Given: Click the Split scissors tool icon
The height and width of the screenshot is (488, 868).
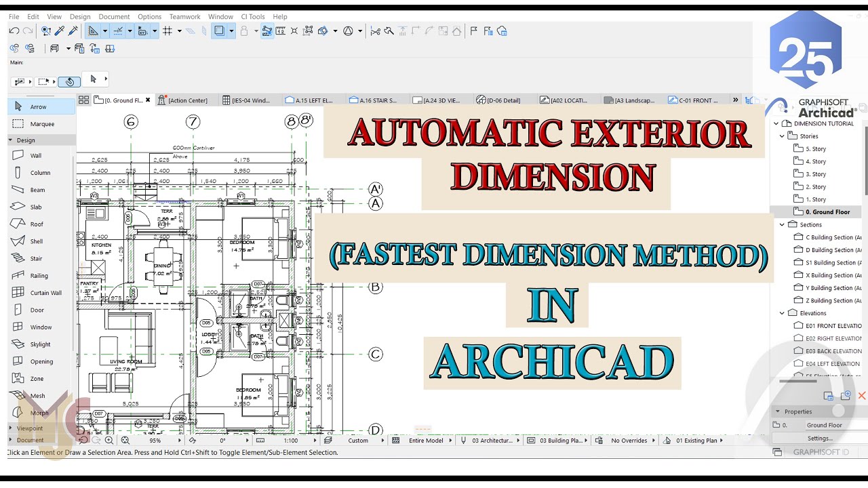Looking at the screenshot, I should (x=375, y=30).
